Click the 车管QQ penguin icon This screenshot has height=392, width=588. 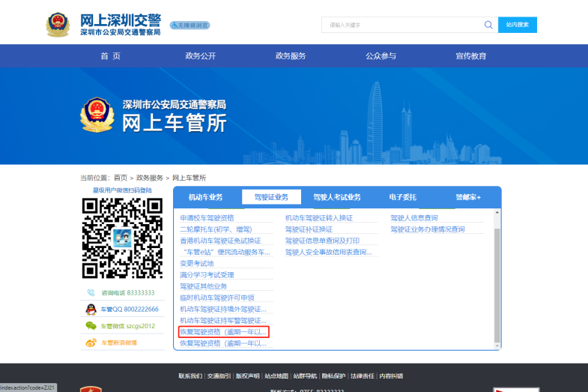coord(91,309)
